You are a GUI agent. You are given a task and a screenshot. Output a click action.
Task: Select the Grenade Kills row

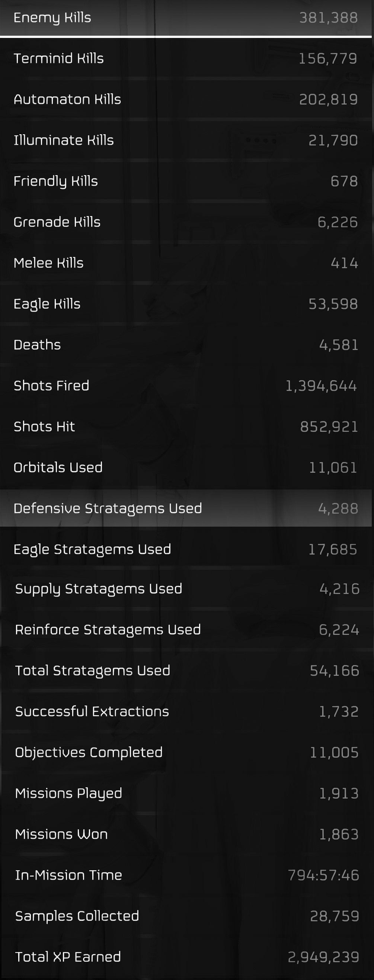(186, 222)
